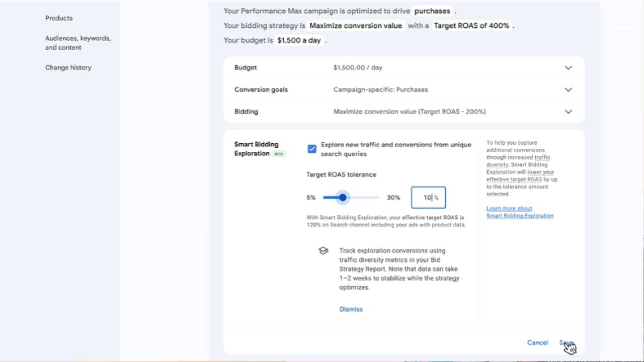Expand the Bidding row chevron
Image resolution: width=644 pixels, height=362 pixels.
click(x=568, y=112)
